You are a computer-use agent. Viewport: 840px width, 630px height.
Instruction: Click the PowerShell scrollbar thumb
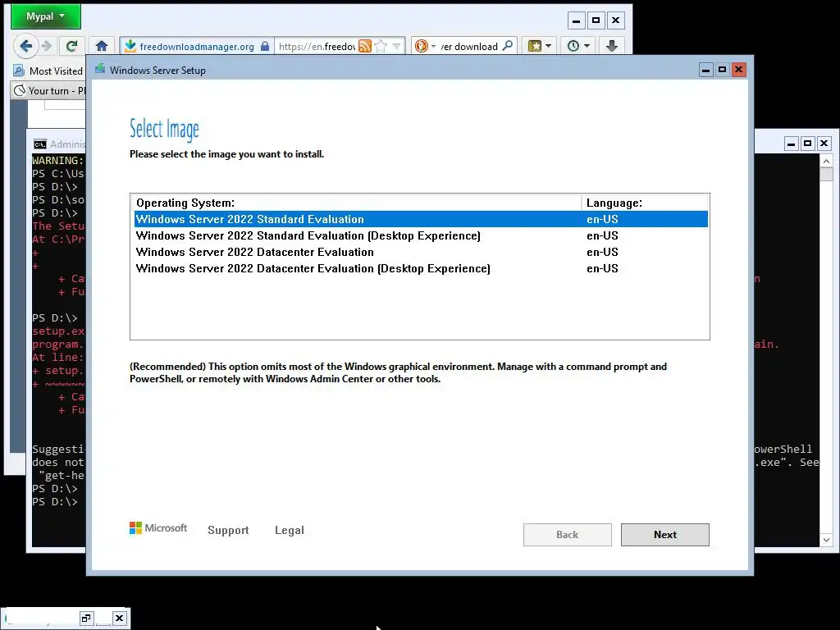click(826, 175)
